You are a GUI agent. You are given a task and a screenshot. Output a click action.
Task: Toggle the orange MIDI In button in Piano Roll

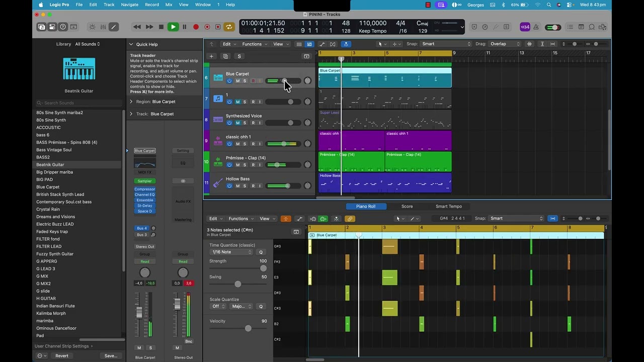(x=286, y=219)
